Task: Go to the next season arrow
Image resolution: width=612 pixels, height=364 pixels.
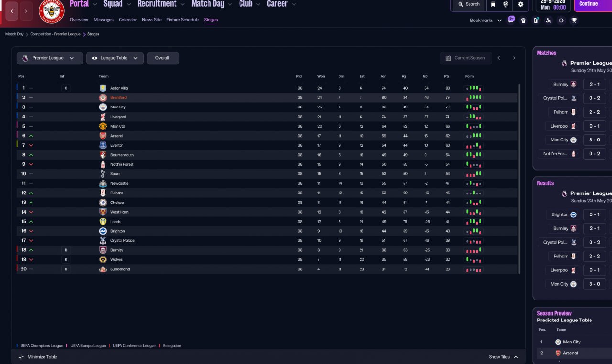Action: pos(514,58)
